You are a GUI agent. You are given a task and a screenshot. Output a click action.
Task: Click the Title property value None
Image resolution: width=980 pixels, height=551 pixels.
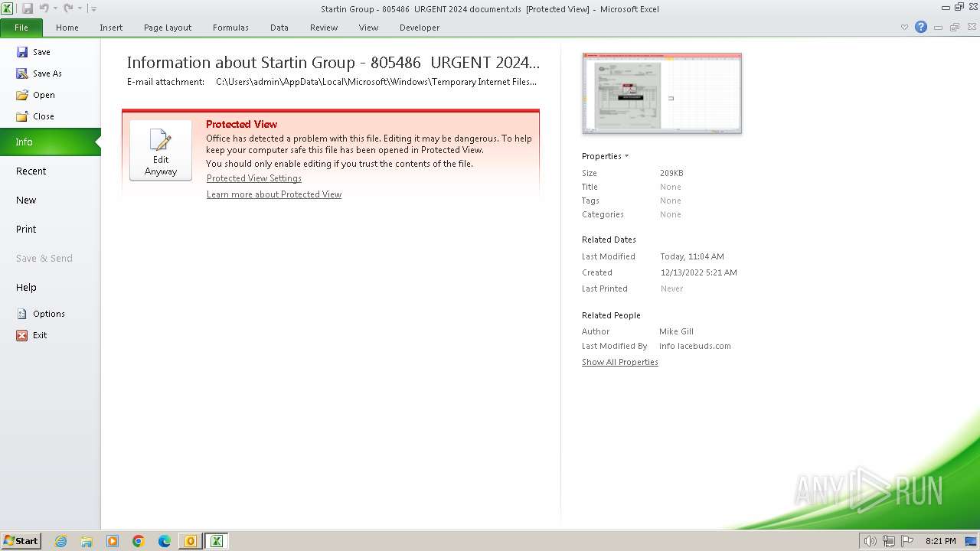671,187
